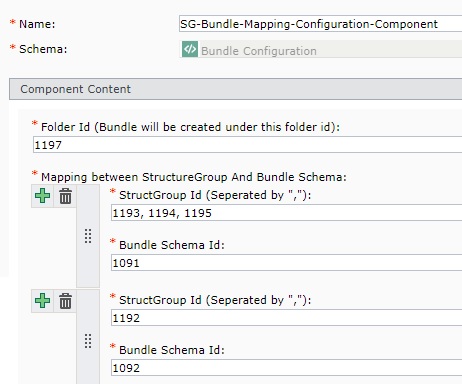Click the Mapping between StructureGroup And Bundle Schema label
The height and width of the screenshot is (384, 462).
coord(194,177)
